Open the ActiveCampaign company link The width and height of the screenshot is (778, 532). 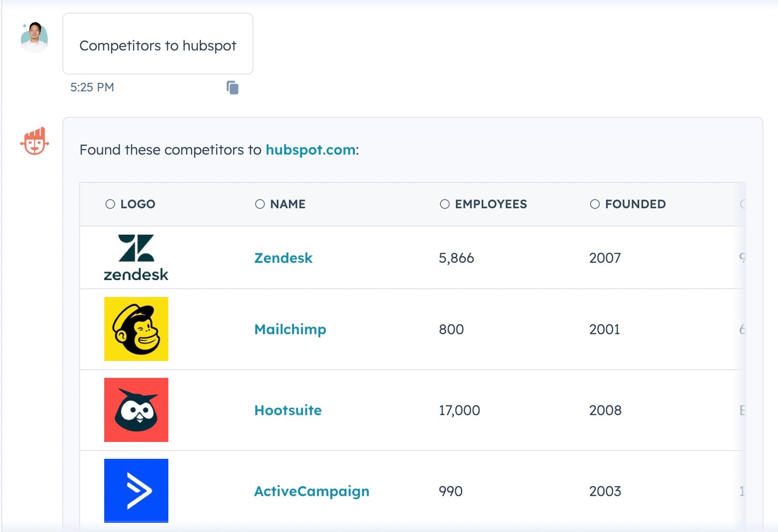pyautogui.click(x=311, y=491)
